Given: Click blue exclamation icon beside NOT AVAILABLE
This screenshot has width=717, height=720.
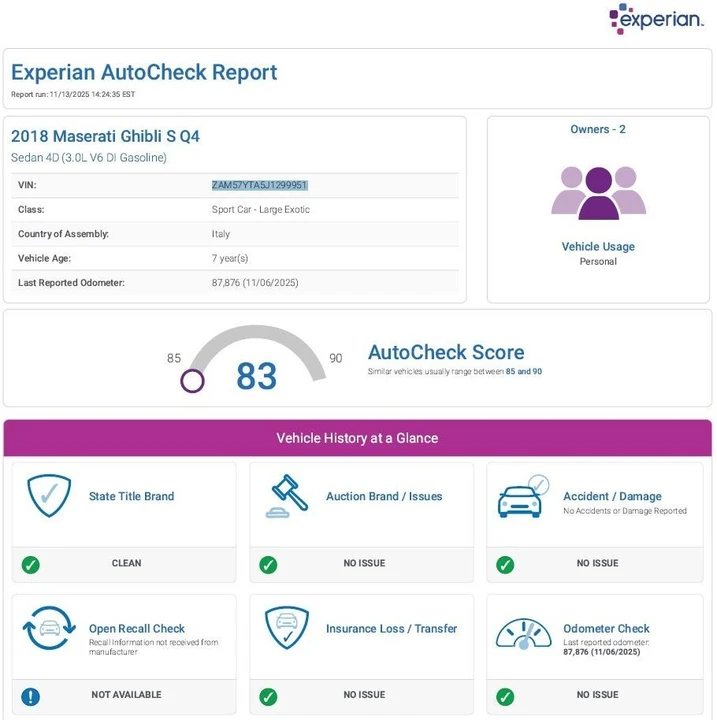Looking at the screenshot, I should coord(31,697).
